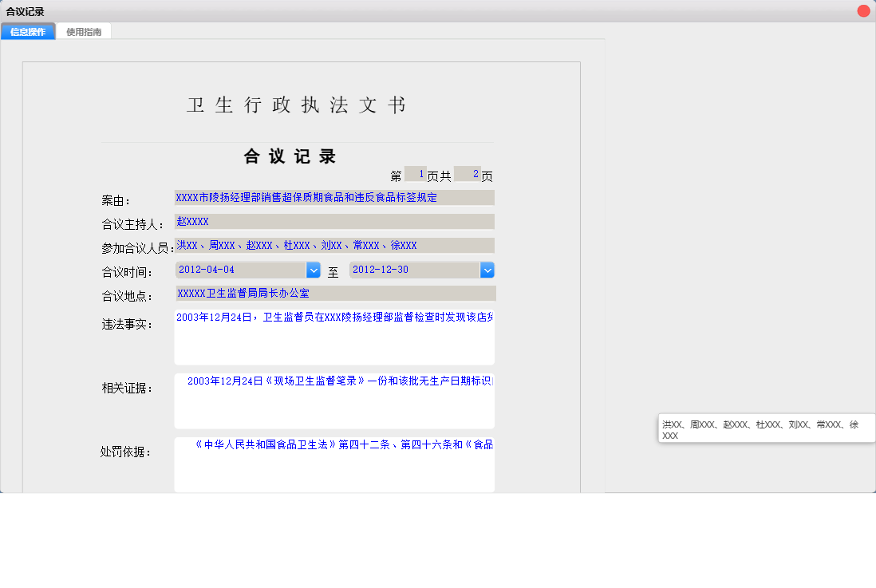Select the 信息操作 tab

pyautogui.click(x=28, y=30)
